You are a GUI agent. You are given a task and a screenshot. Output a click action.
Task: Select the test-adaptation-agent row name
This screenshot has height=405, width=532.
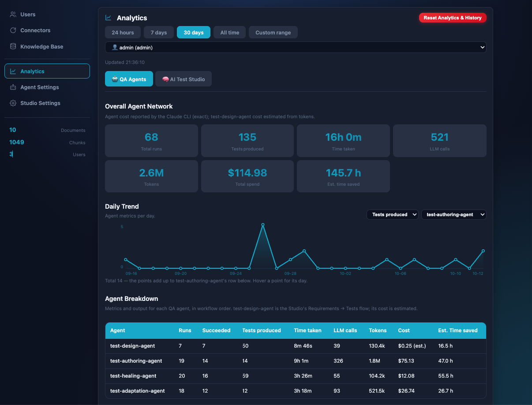click(x=138, y=391)
